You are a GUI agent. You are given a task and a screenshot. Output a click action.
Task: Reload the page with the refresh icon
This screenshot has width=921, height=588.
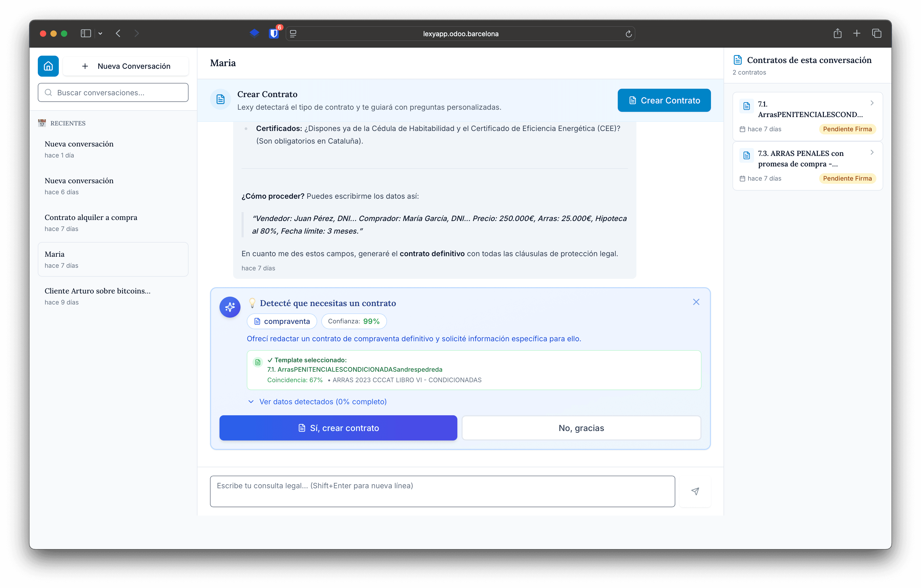point(629,34)
